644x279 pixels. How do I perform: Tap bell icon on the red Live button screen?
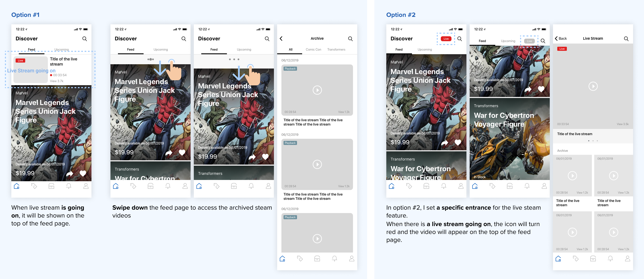coord(444,186)
